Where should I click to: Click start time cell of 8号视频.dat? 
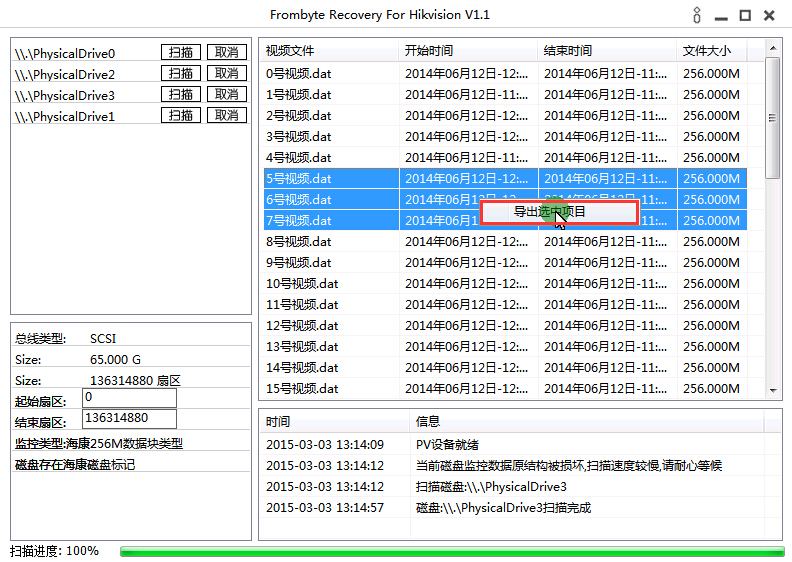467,242
